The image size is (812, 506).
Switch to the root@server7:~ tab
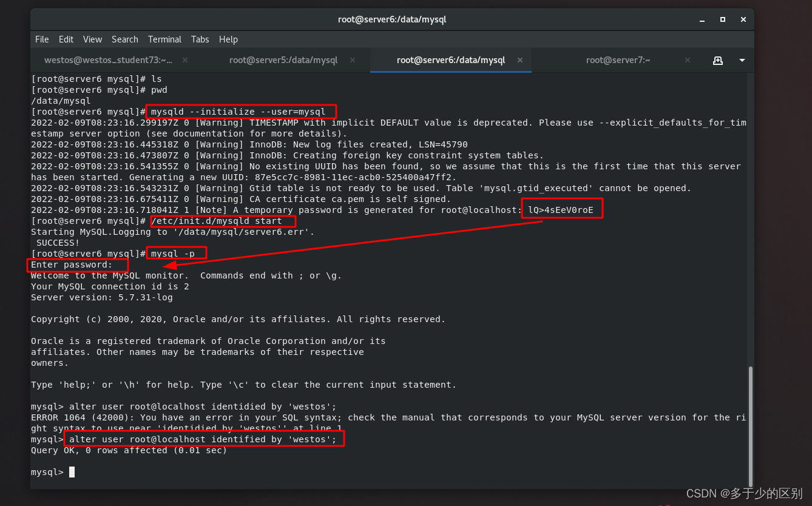[x=618, y=60]
